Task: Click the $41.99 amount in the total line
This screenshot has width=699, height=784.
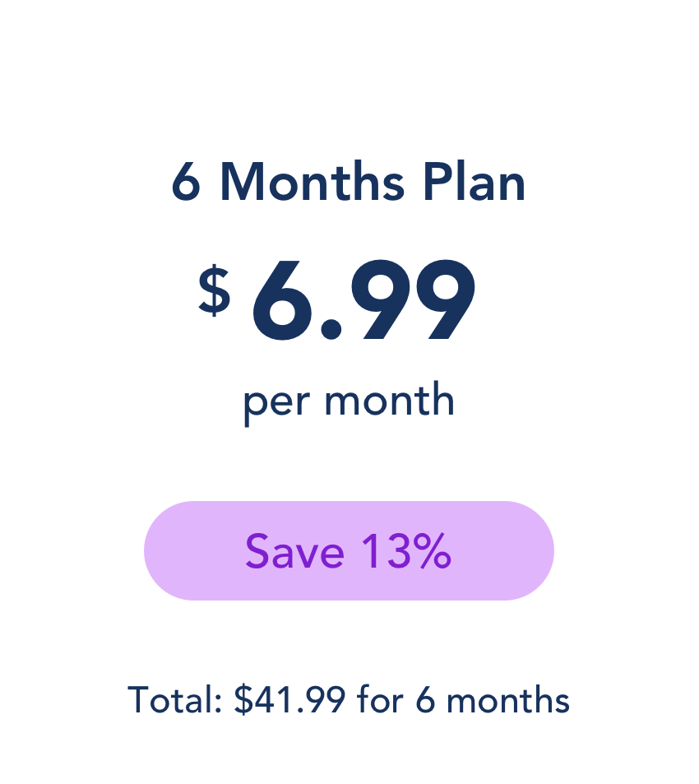Action: click(x=289, y=699)
